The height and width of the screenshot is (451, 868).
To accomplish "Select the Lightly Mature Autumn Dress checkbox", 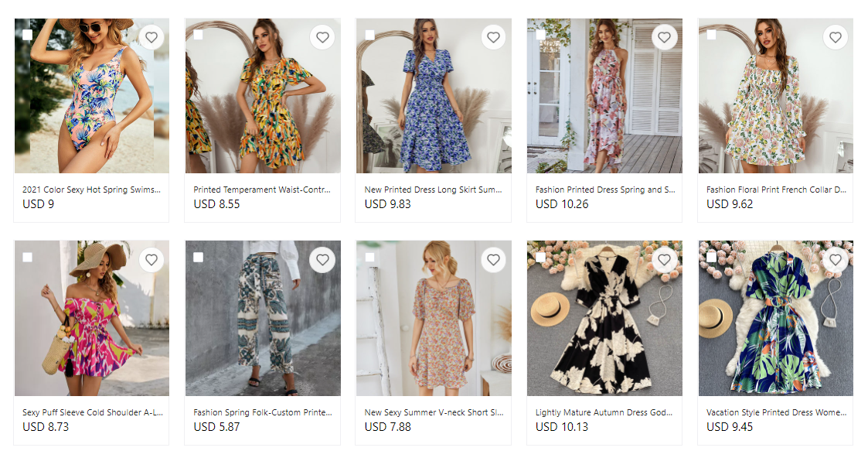I will click(x=540, y=258).
